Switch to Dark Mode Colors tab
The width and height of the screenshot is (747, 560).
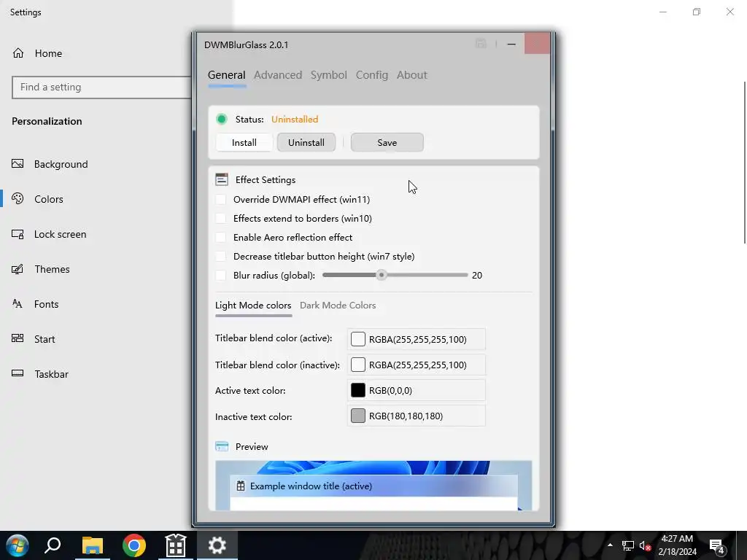[338, 306]
